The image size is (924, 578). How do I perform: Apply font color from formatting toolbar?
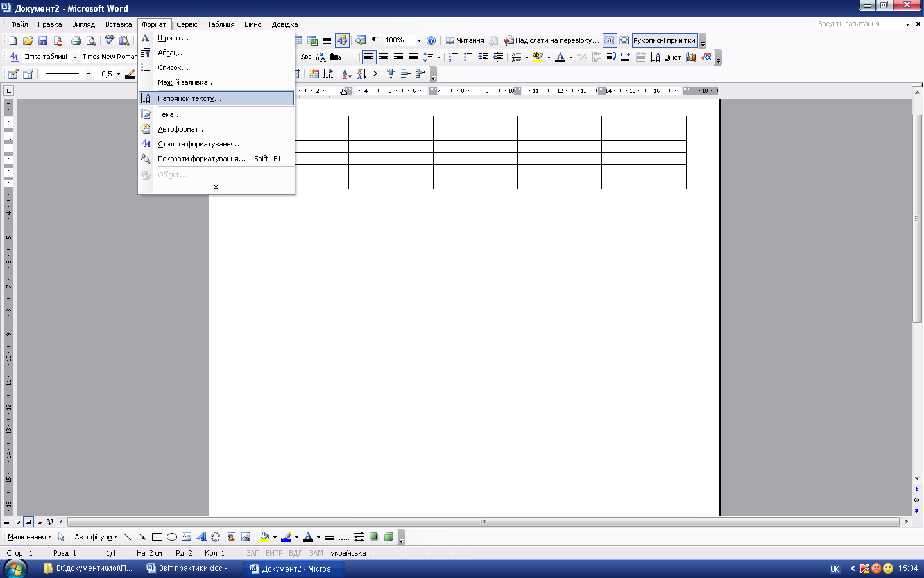560,57
